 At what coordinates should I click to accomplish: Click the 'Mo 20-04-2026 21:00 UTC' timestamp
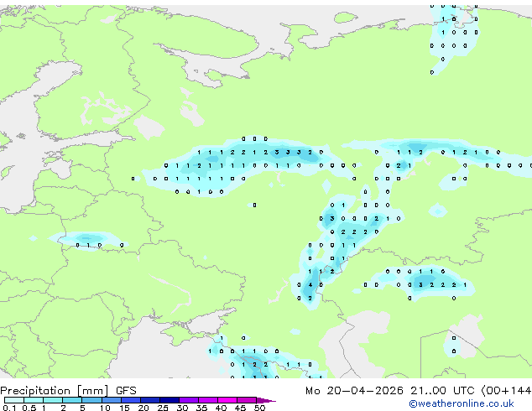click(390, 391)
